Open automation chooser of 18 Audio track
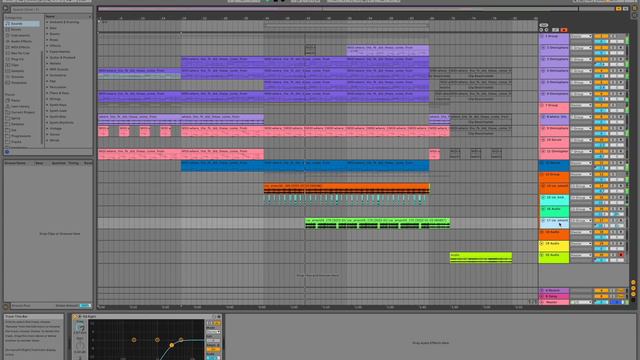 coord(581,232)
